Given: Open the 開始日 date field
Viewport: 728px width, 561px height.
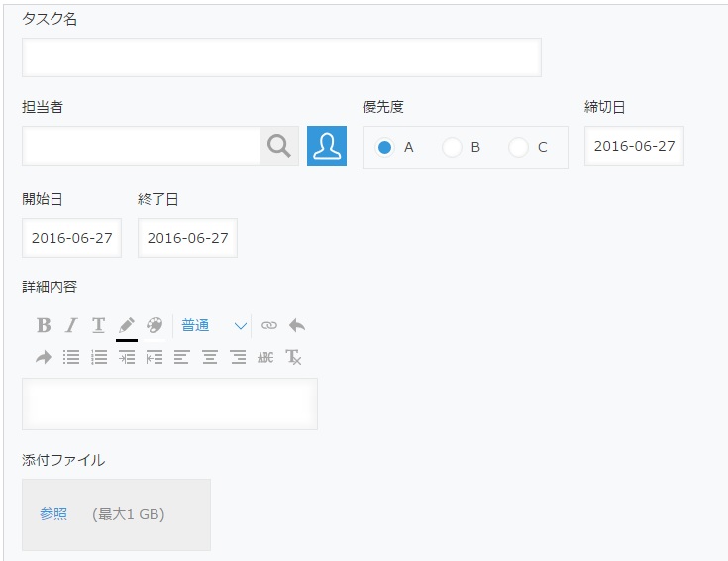Looking at the screenshot, I should (71, 238).
